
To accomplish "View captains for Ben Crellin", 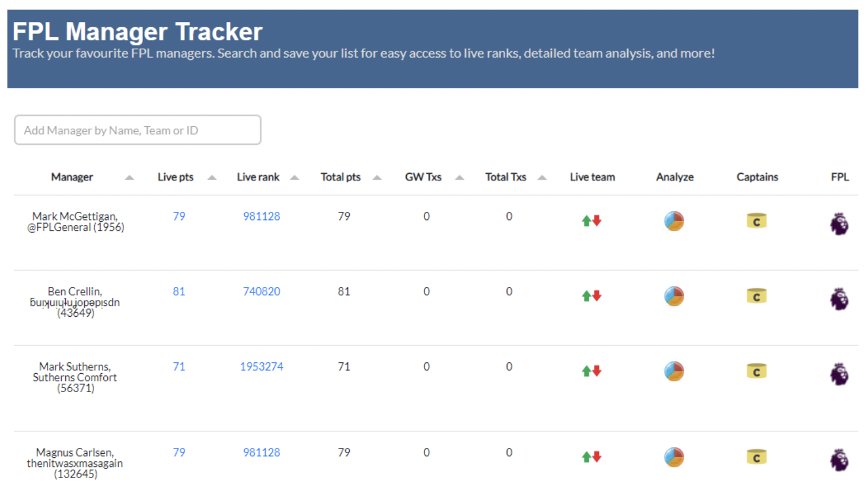I will click(x=757, y=295).
